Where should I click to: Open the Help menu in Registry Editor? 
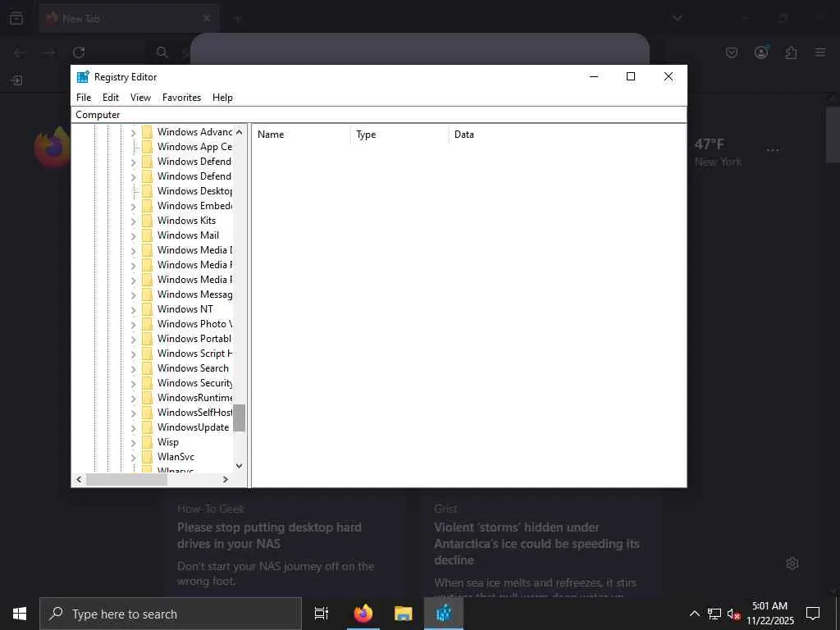pos(222,98)
